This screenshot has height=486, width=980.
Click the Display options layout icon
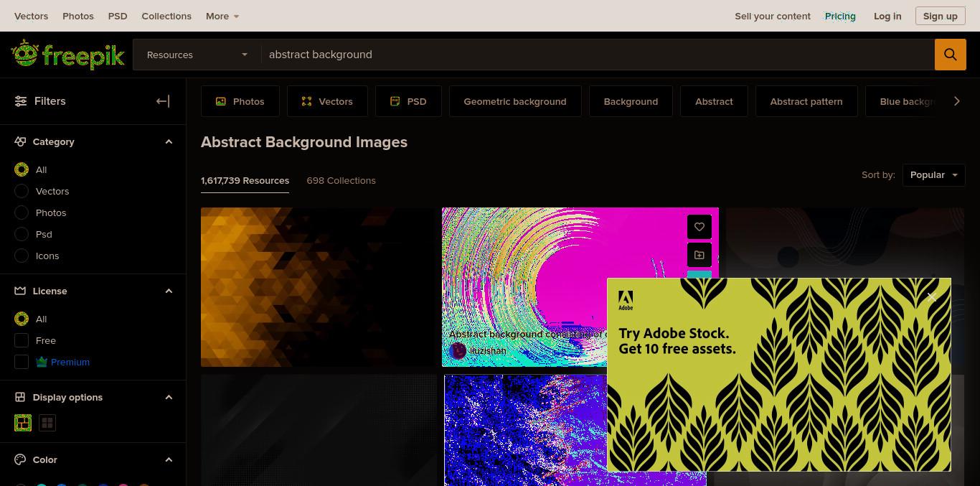(20, 397)
